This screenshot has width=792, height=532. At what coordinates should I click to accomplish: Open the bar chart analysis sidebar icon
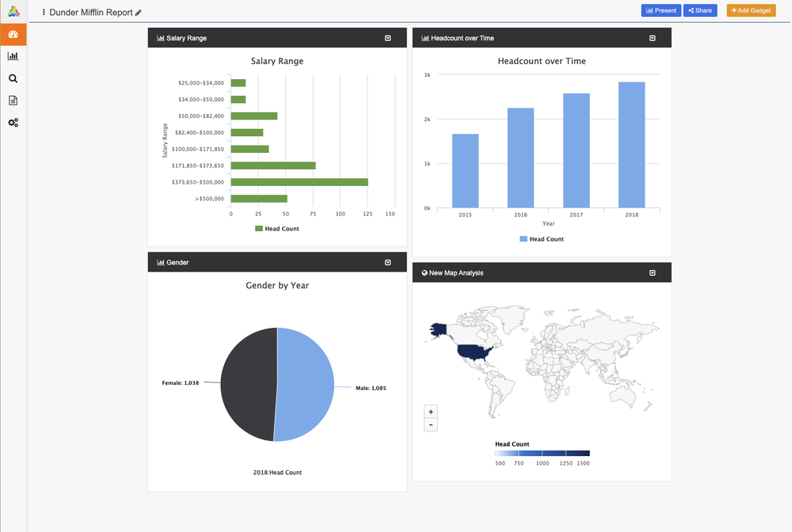click(x=13, y=56)
